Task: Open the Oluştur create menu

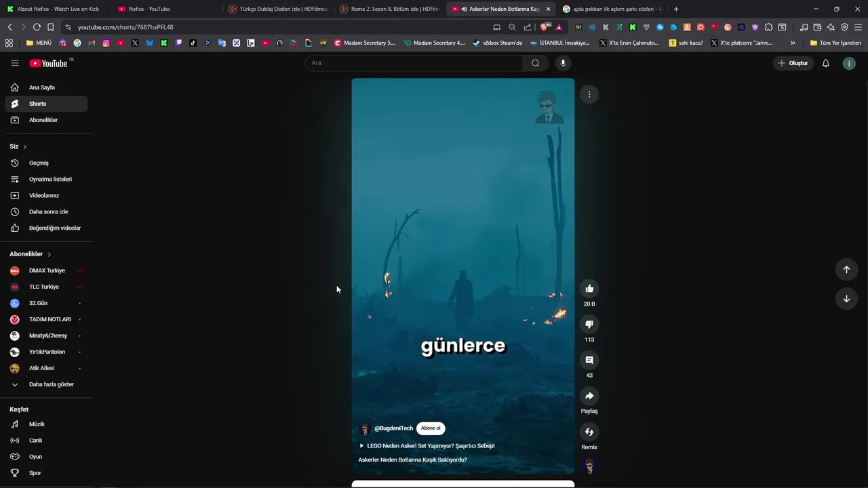Action: (x=793, y=63)
